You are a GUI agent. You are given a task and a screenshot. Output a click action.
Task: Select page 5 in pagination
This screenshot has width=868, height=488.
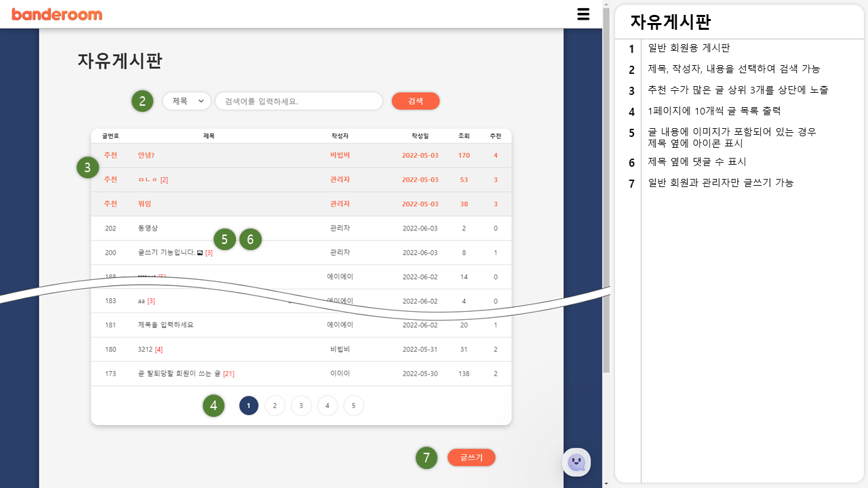[x=353, y=405]
